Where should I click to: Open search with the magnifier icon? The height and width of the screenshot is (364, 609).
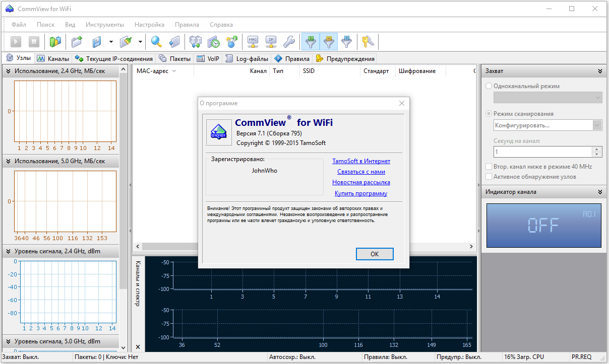(156, 42)
